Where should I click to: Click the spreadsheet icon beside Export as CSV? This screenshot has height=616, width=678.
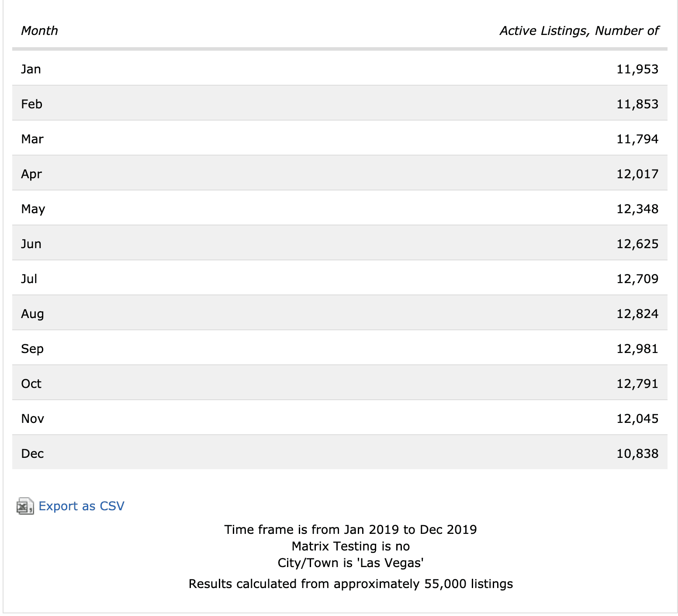(x=25, y=506)
